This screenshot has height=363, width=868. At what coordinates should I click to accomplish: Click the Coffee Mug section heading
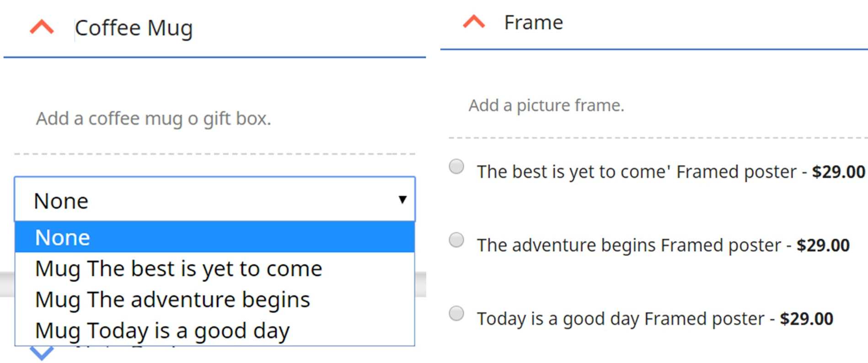(134, 28)
